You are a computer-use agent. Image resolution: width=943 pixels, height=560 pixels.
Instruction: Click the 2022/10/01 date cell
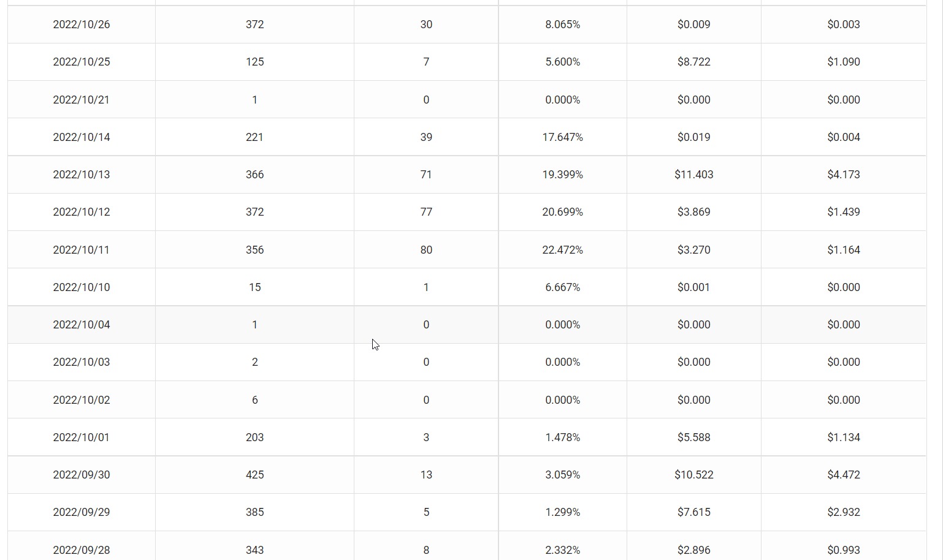pyautogui.click(x=82, y=437)
